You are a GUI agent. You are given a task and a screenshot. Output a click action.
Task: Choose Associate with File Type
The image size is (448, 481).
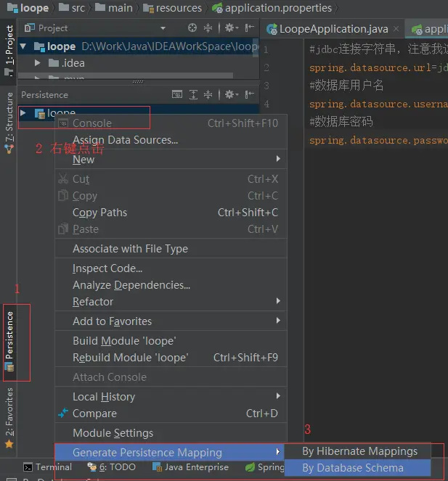coord(171,248)
